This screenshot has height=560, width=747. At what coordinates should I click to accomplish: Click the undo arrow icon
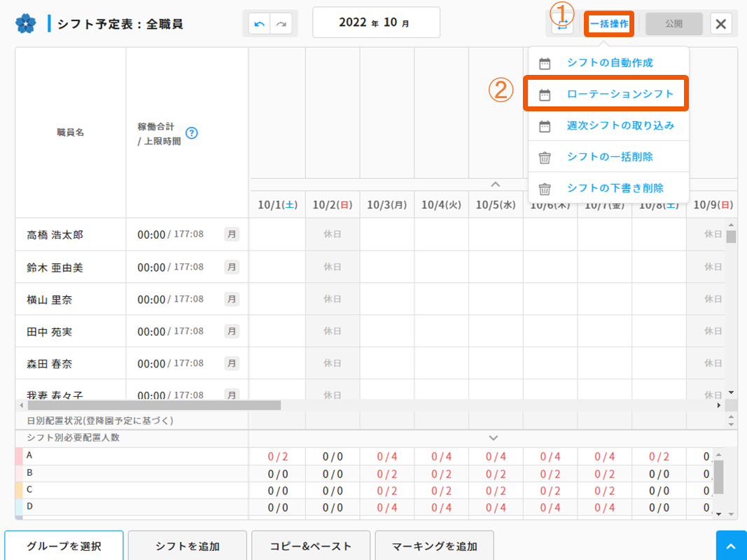[x=260, y=24]
